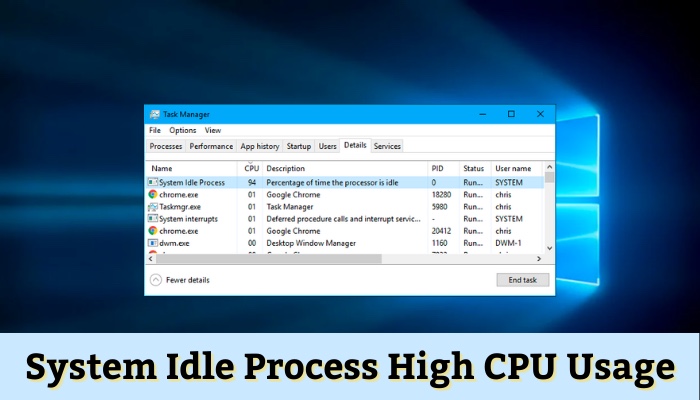
Task: Switch to the App history tab
Action: tap(260, 146)
